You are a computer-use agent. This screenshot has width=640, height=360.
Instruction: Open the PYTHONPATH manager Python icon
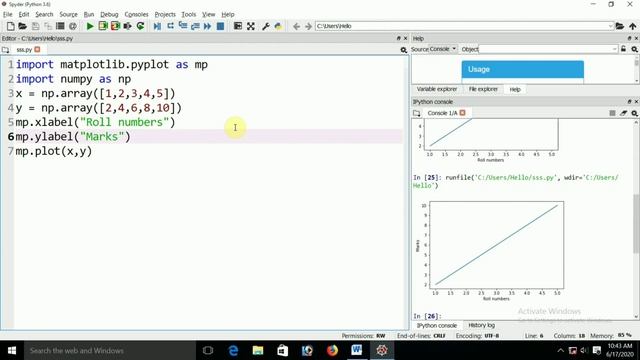(x=278, y=26)
